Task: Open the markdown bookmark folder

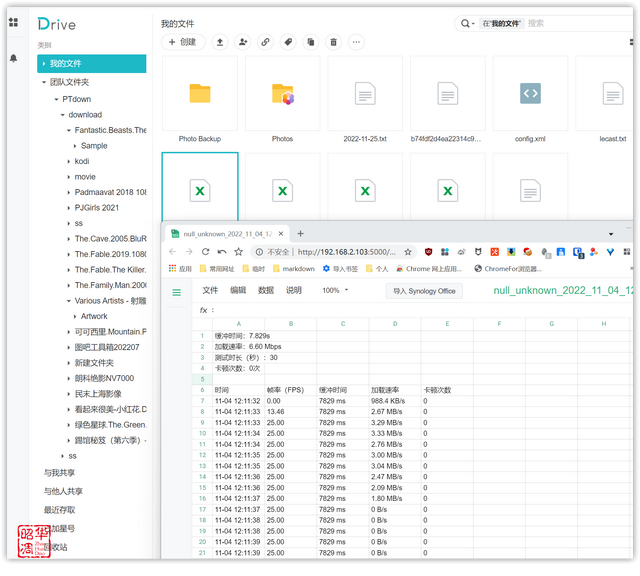Action: [294, 269]
